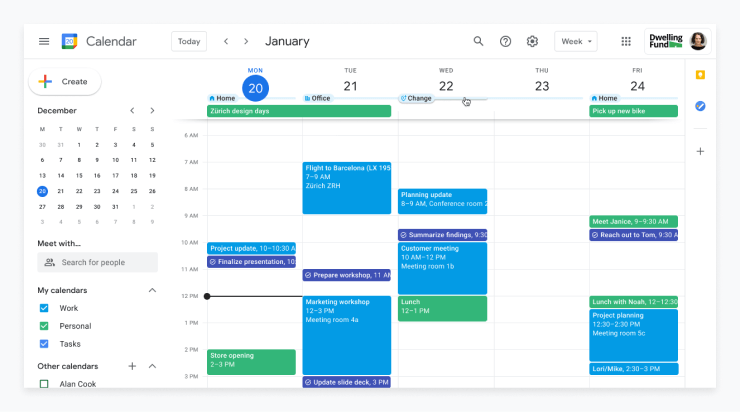Open the Update slide deck task
The height and width of the screenshot is (412, 740).
347,382
